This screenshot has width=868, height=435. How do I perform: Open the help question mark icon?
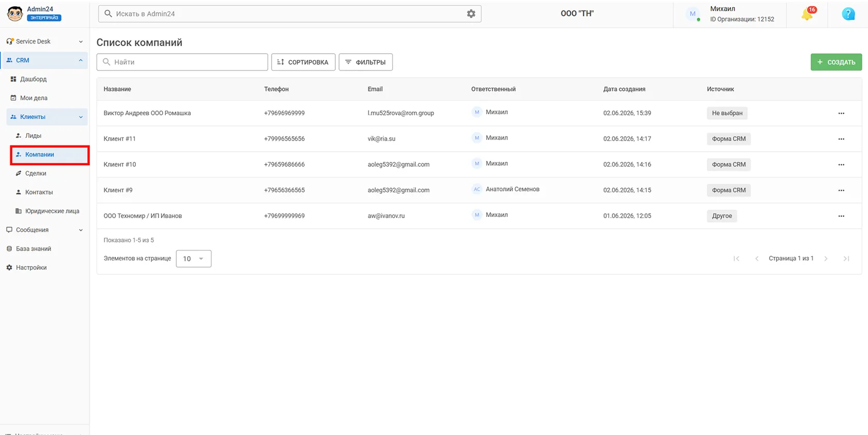point(848,14)
